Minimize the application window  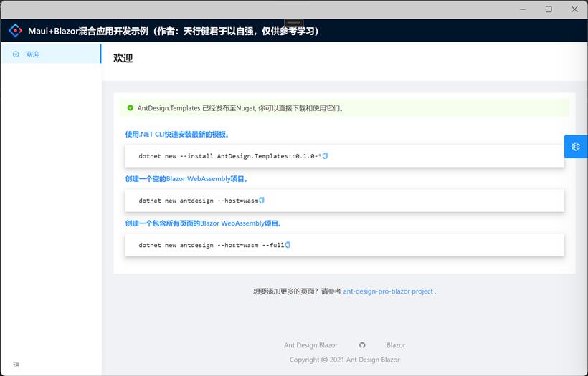(523, 9)
